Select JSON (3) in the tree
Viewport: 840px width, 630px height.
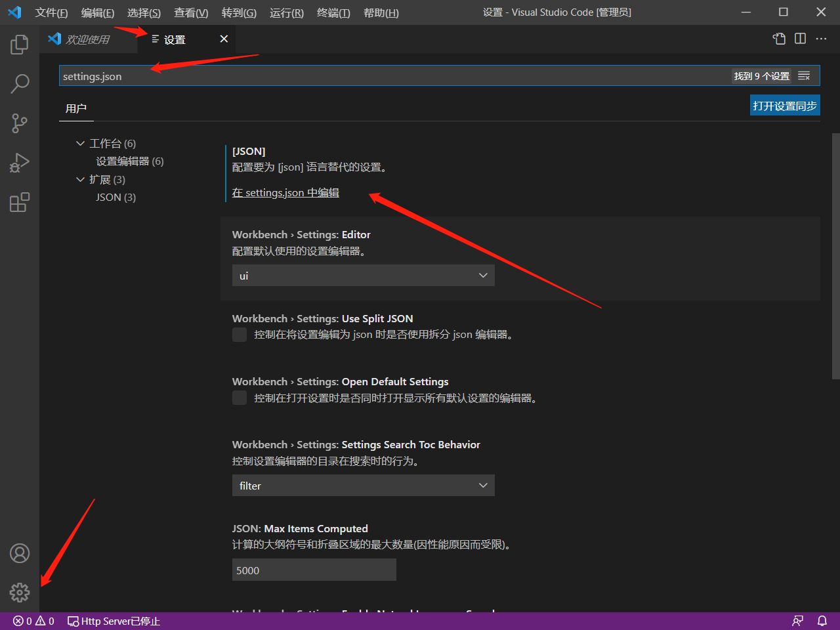click(x=115, y=198)
